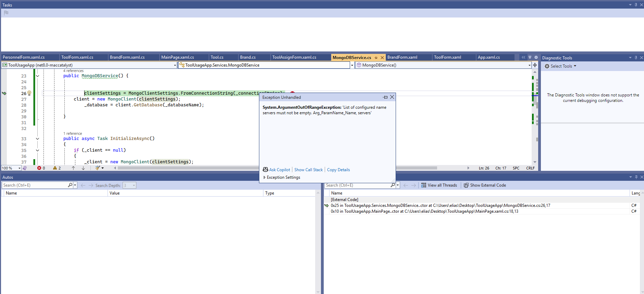Click the split editor window icon
644x294 pixels.
(535, 65)
